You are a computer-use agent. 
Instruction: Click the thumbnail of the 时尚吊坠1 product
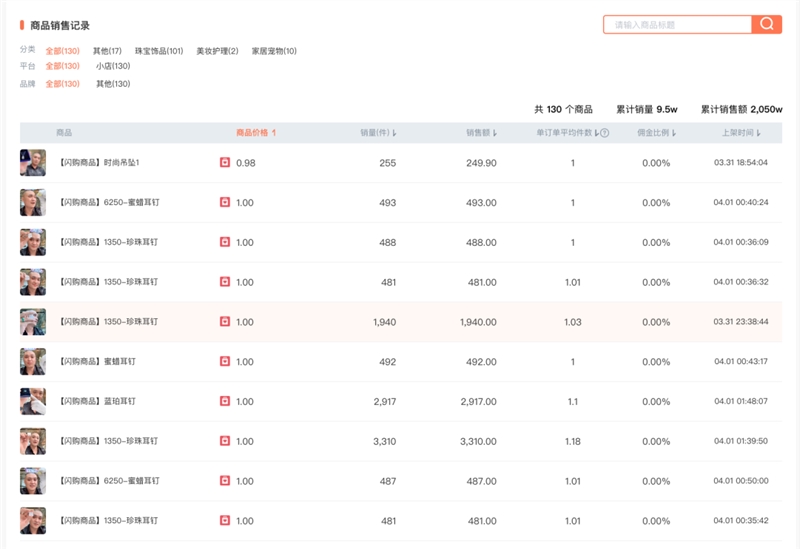point(33,163)
